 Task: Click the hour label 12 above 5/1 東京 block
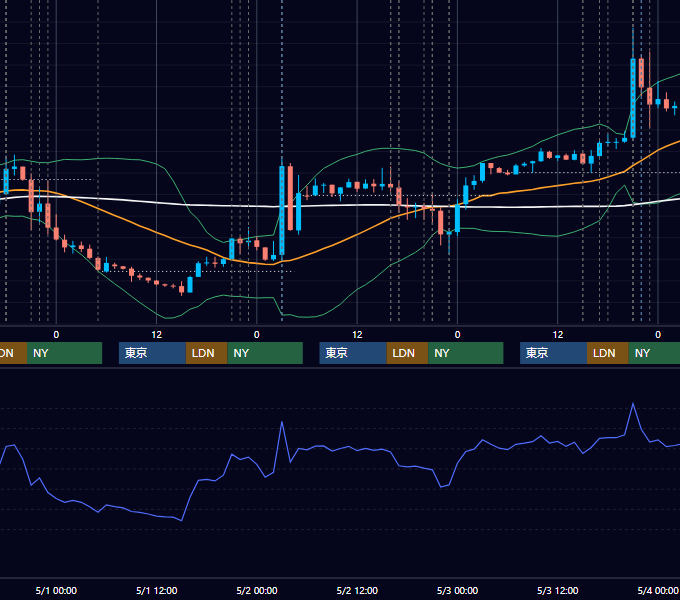(157, 335)
